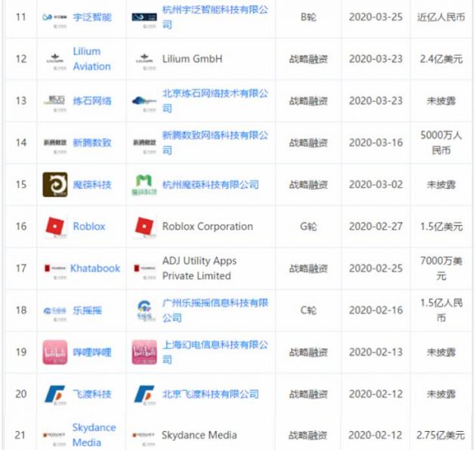Open the 乐摇摇 project link
The width and height of the screenshot is (476, 450).
coord(87,310)
